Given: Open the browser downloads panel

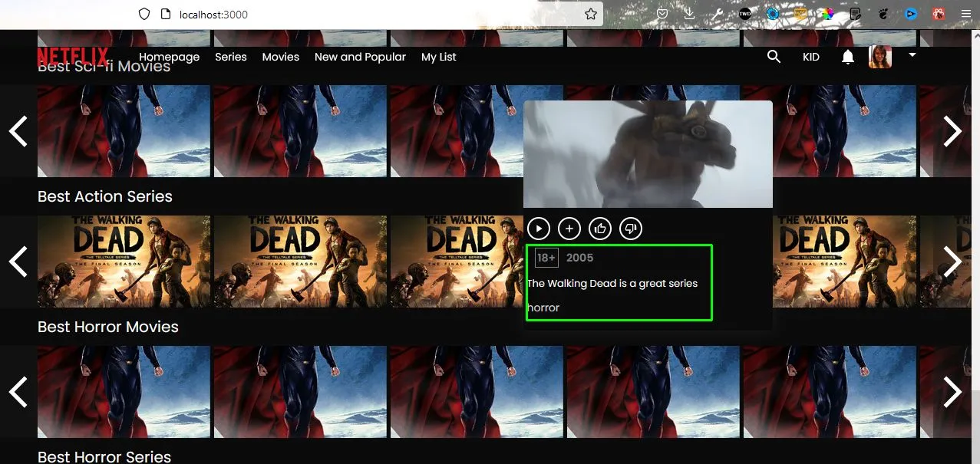Looking at the screenshot, I should point(689,14).
